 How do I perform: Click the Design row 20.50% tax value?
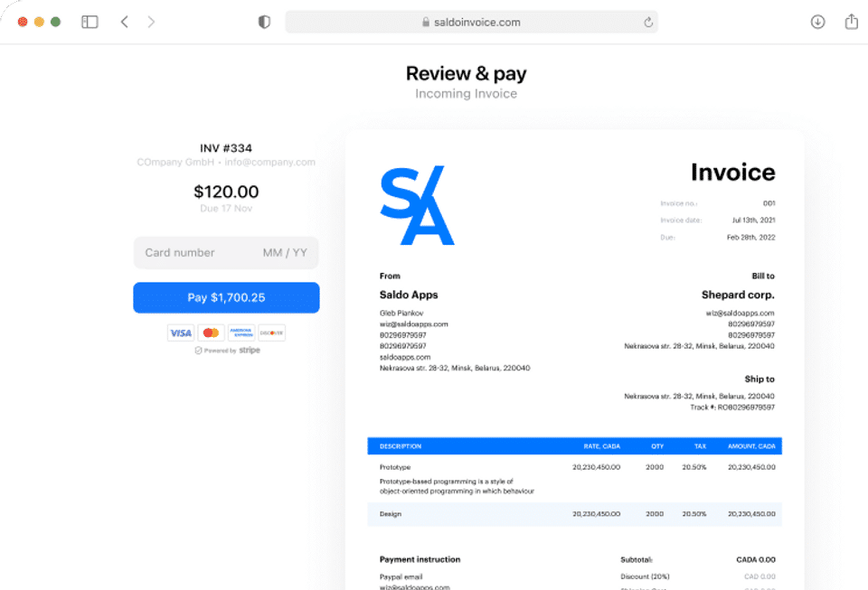coord(694,514)
